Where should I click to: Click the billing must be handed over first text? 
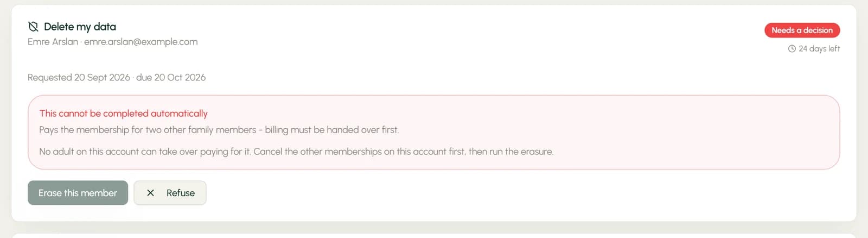coord(332,130)
